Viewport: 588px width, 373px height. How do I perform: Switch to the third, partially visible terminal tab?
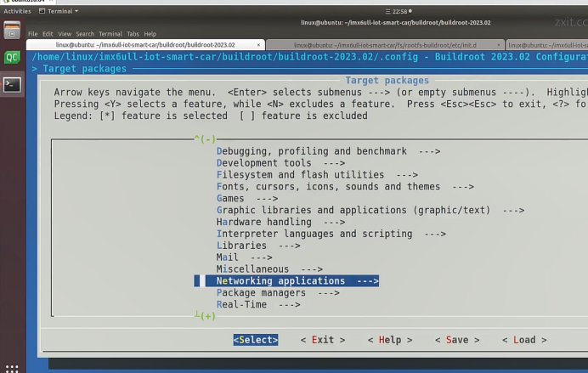(x=547, y=45)
